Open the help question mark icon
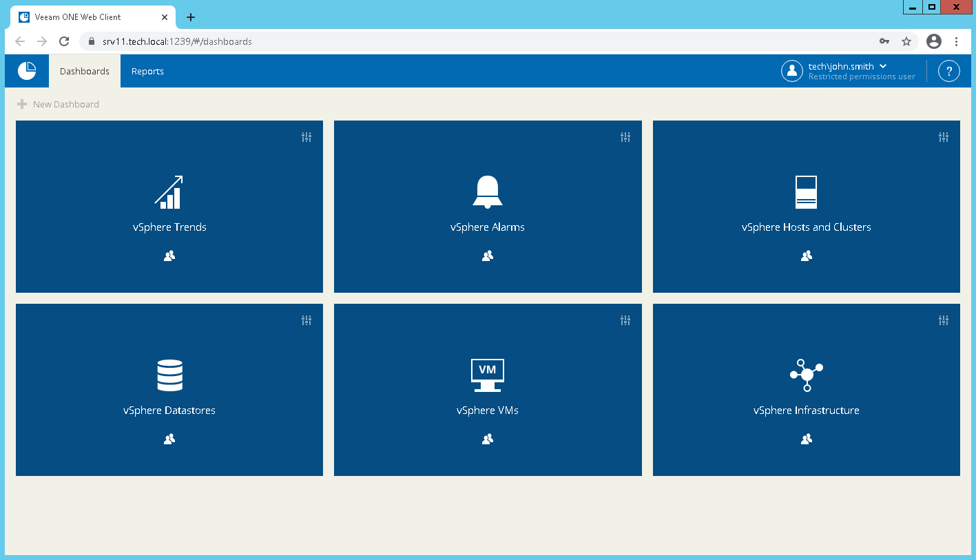Screen dimensions: 976x560 (x=949, y=71)
